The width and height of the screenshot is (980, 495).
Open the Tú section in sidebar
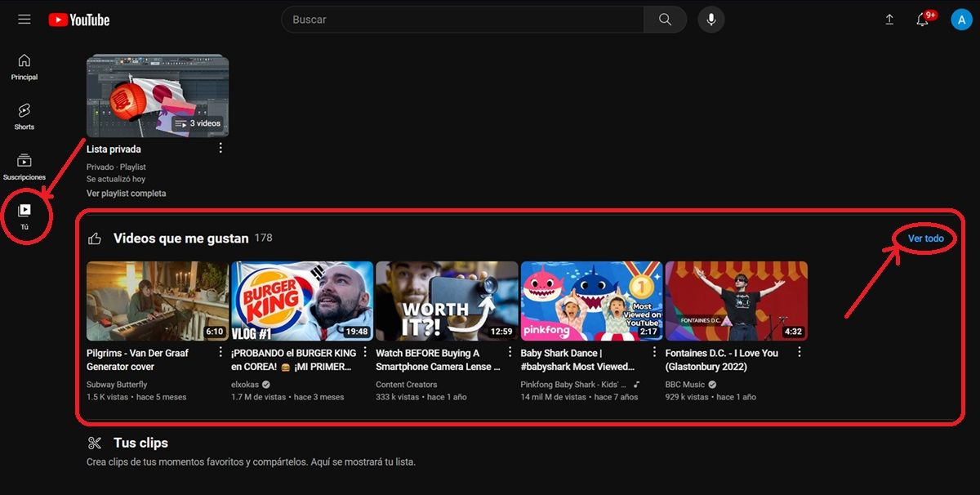(x=24, y=217)
